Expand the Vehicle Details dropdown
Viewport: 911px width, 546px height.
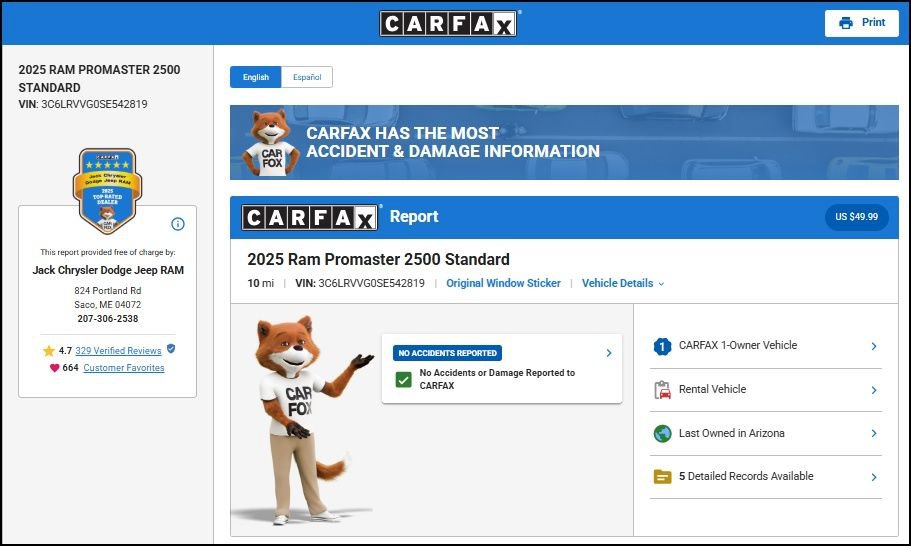pyautogui.click(x=623, y=283)
